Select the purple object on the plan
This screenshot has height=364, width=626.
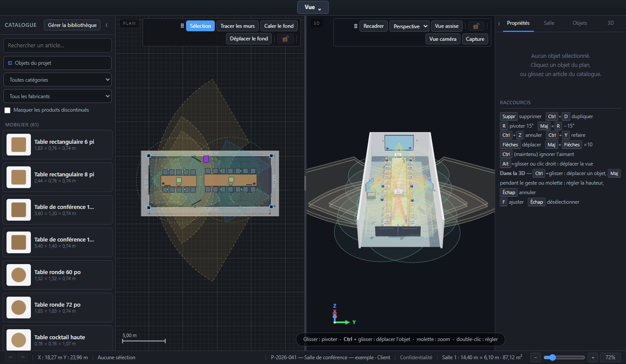click(206, 159)
